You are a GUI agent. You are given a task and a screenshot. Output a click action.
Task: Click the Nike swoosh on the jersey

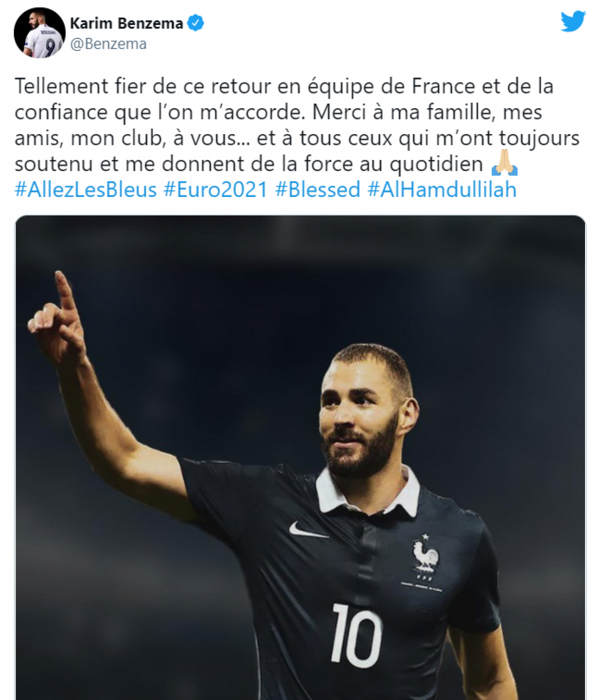point(307,530)
